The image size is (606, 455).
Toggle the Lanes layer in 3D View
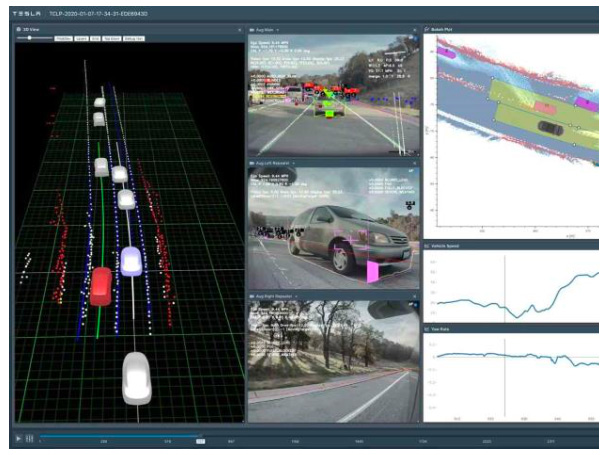click(80, 37)
